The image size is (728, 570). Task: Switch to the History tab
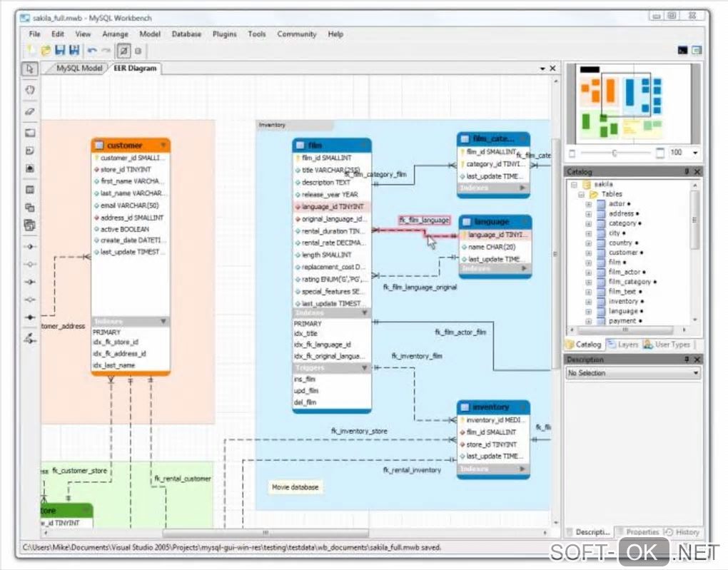682,532
